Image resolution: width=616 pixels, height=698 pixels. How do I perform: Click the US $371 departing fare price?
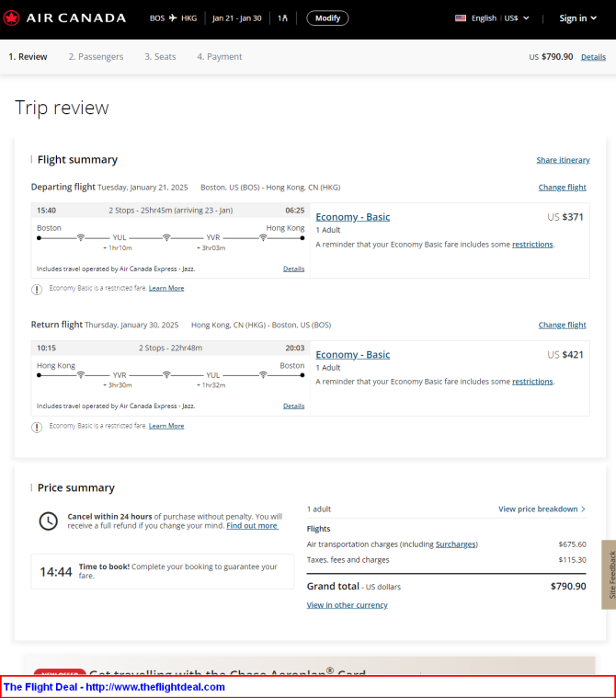coord(565,217)
